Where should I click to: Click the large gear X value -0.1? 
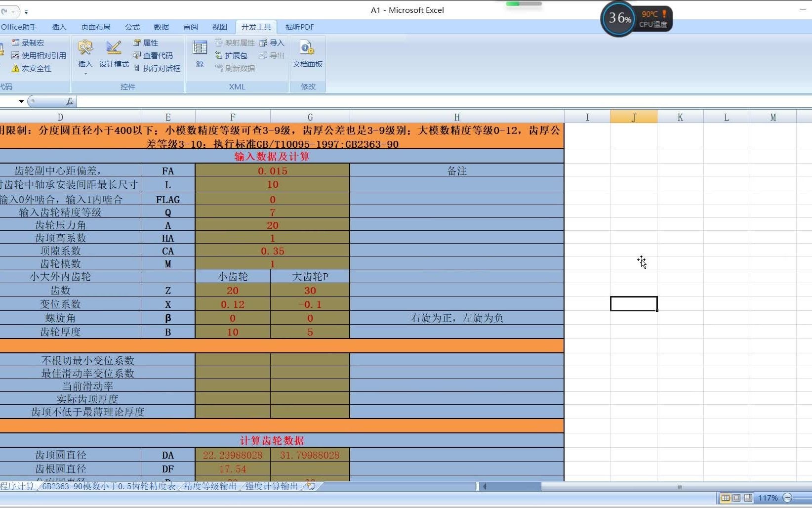coord(310,304)
